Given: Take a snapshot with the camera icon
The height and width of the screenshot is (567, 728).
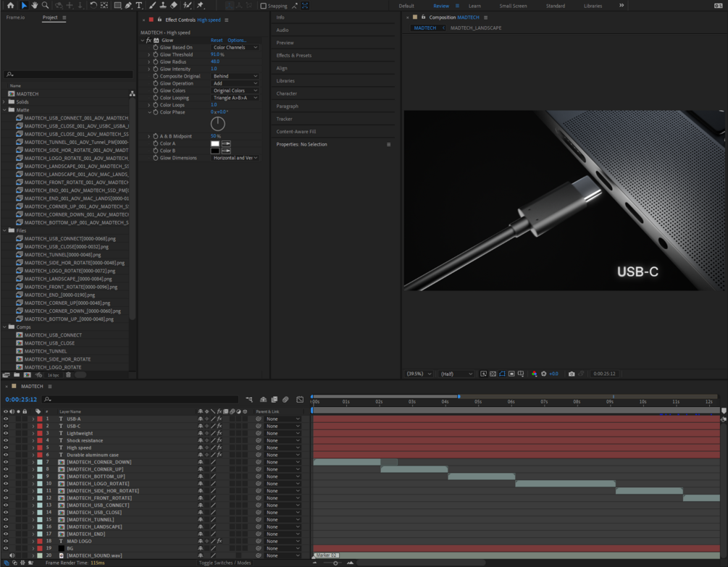Looking at the screenshot, I should pos(572,374).
